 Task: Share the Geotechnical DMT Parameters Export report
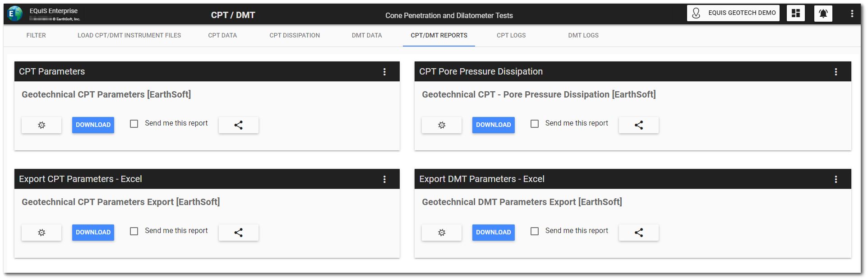pos(639,233)
